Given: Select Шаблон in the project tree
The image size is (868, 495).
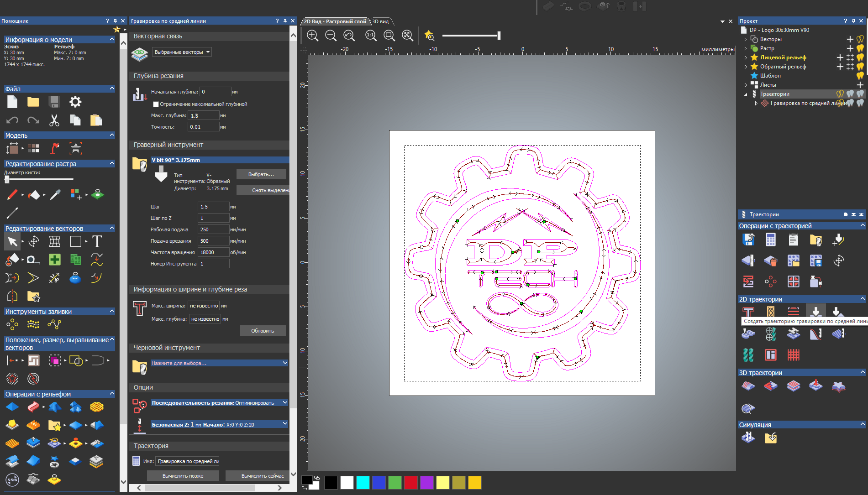Looking at the screenshot, I should (770, 76).
